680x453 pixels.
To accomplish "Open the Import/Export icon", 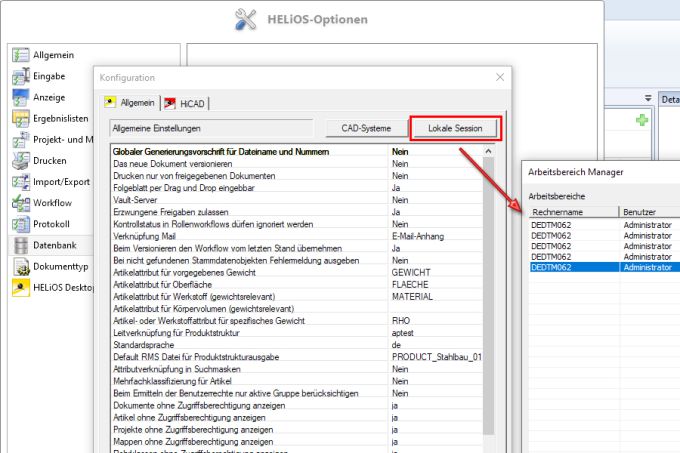I will tap(20, 182).
